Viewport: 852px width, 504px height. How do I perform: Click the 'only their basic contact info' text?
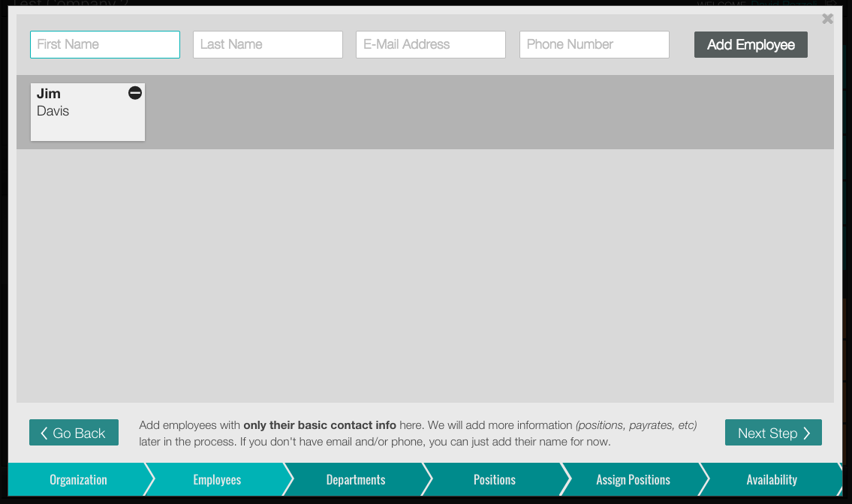[320, 425]
